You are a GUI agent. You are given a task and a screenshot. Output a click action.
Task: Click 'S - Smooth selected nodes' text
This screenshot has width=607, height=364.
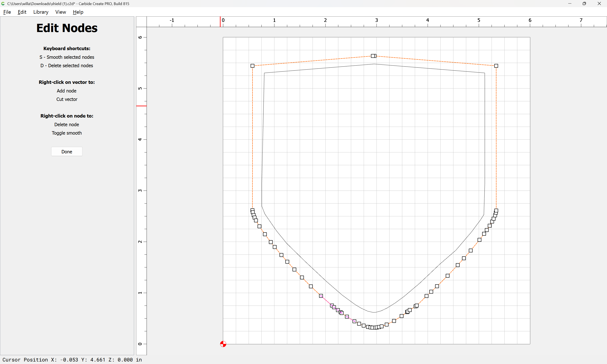67,57
